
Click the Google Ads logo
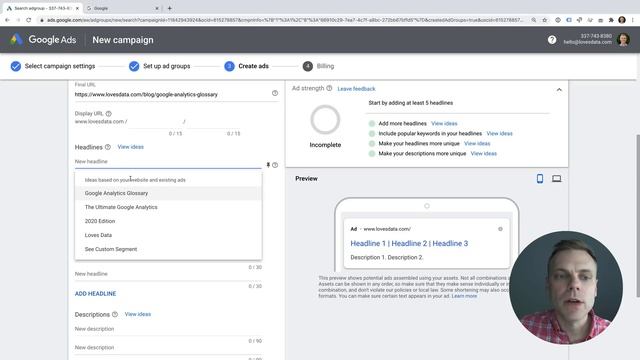pos(43,40)
